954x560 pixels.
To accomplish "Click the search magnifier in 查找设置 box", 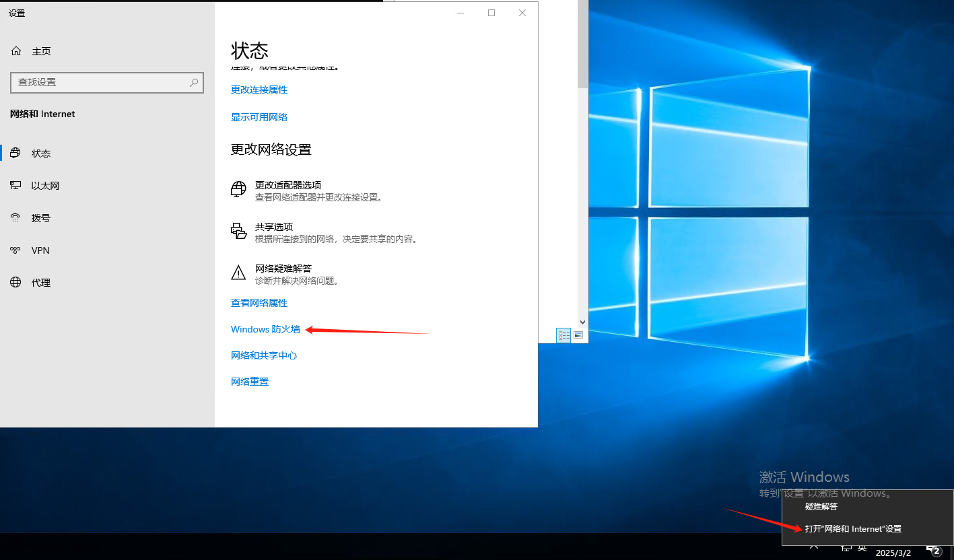I will coord(194,82).
